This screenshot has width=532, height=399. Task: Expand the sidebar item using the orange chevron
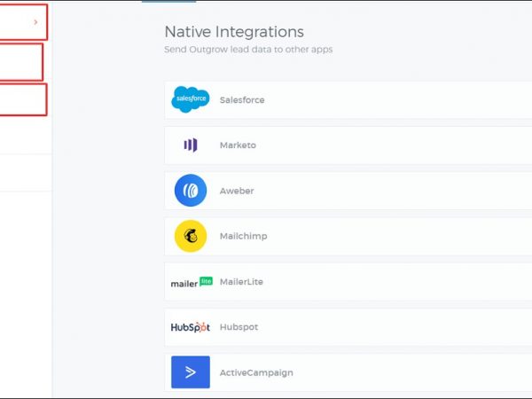35,21
